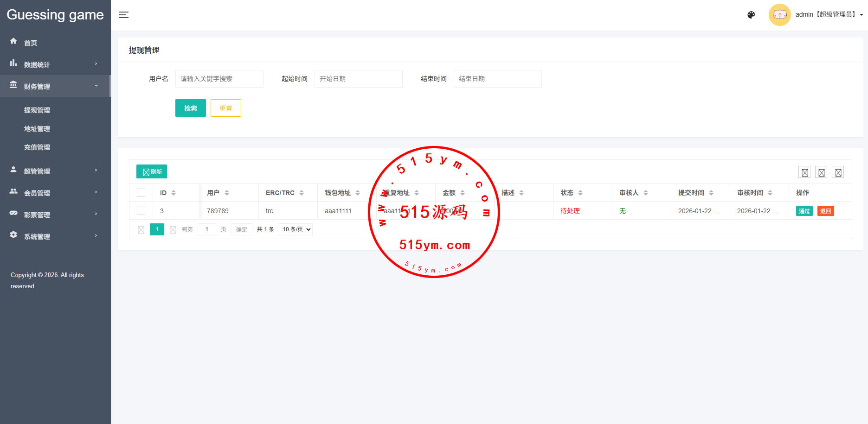Click the last table toolbar icon at right
Viewport: 868px width, 424px height.
tap(838, 172)
